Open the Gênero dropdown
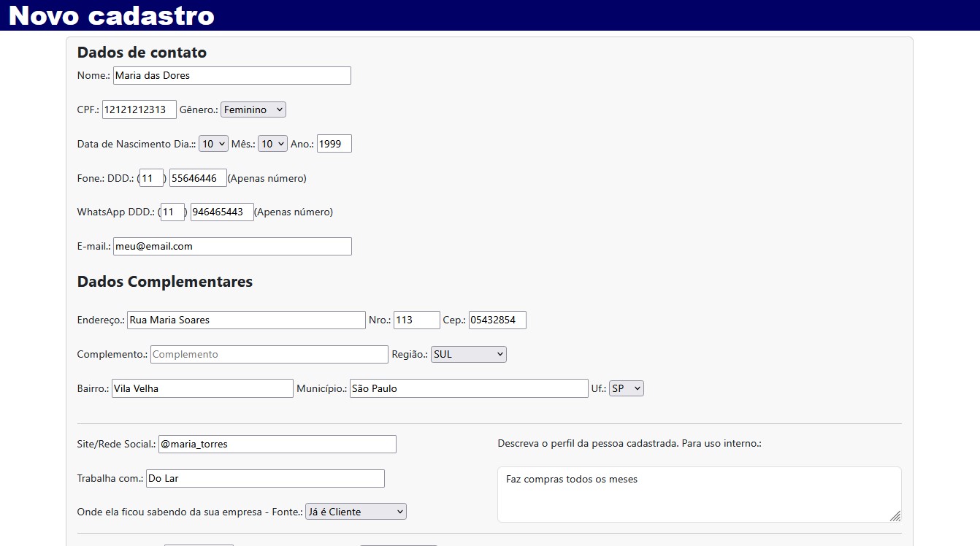The image size is (980, 546). 253,109
